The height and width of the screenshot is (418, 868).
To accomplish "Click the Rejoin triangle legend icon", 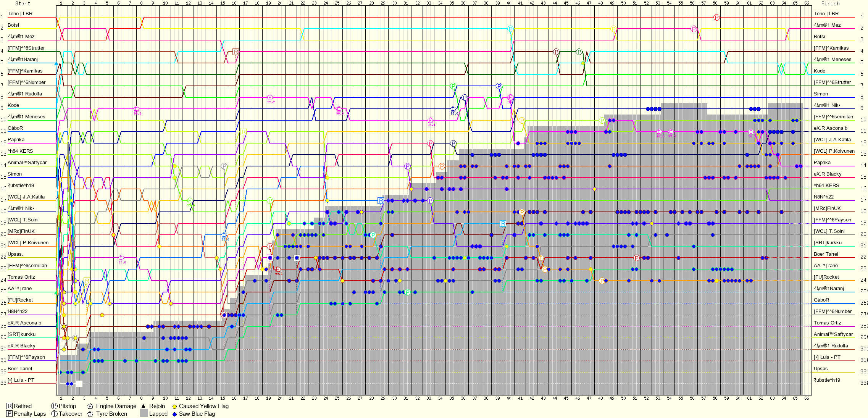I will point(144,406).
